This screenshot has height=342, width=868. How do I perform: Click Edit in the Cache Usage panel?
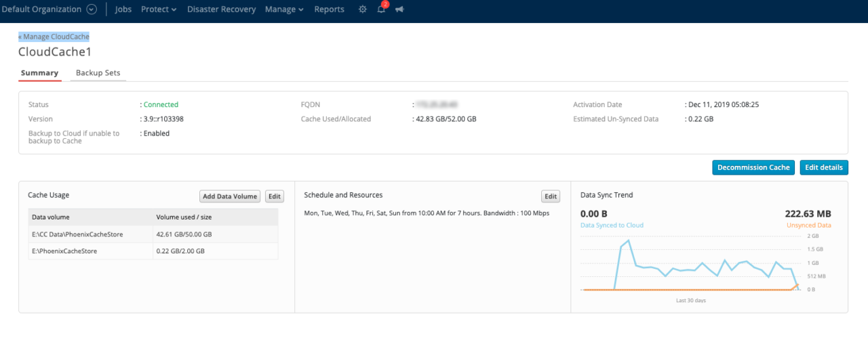[x=274, y=196]
